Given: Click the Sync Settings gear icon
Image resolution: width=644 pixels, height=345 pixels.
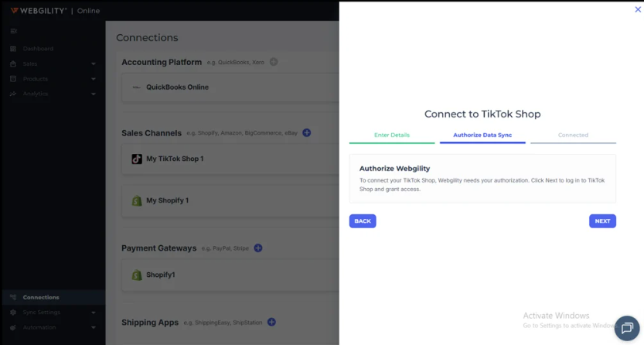Looking at the screenshot, I should [13, 313].
